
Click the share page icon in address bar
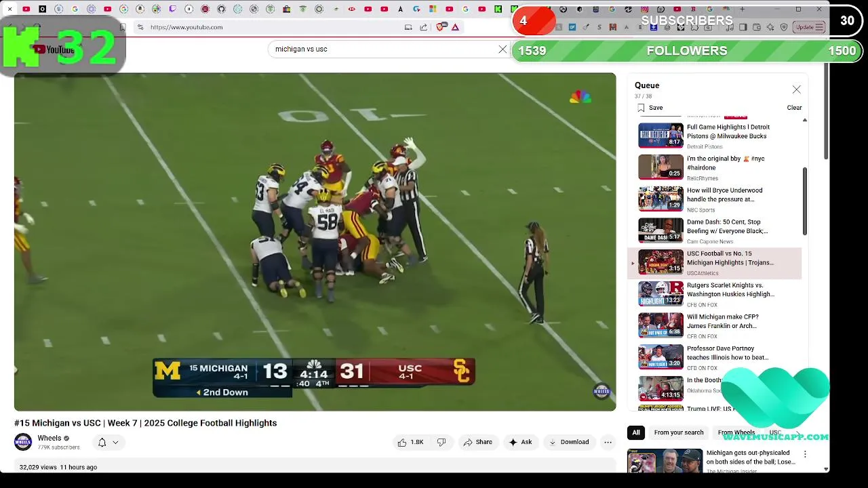point(424,27)
